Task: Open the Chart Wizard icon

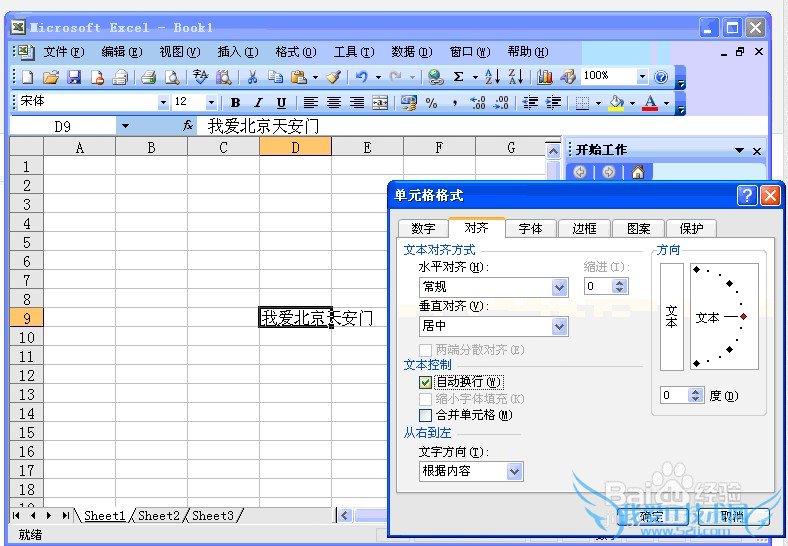Action: 545,77
